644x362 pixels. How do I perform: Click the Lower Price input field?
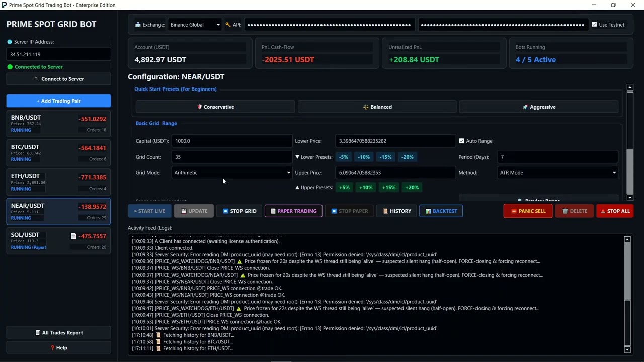(x=395, y=141)
